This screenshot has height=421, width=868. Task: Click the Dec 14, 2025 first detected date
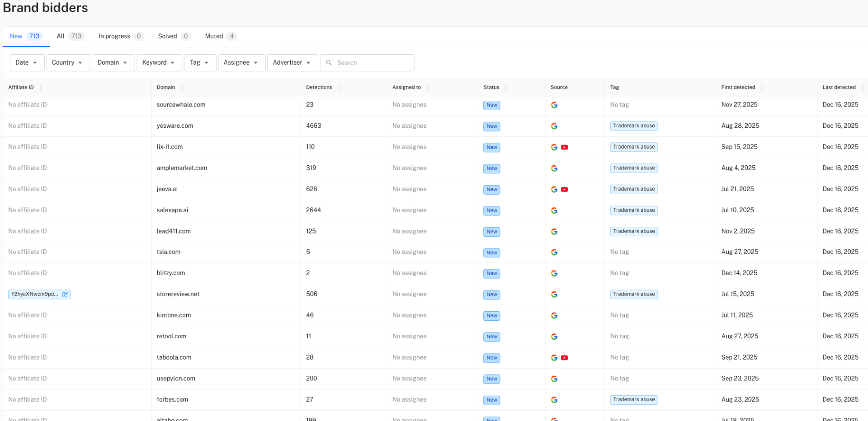pyautogui.click(x=740, y=273)
